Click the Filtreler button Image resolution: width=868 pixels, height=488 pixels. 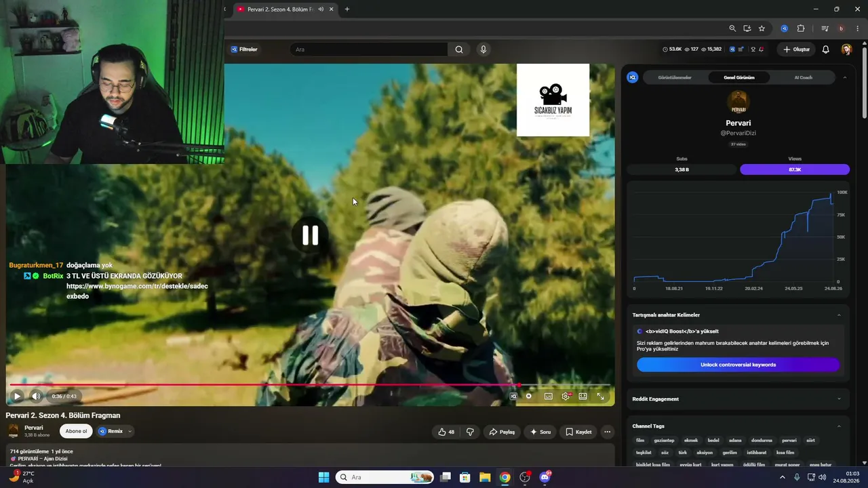244,49
